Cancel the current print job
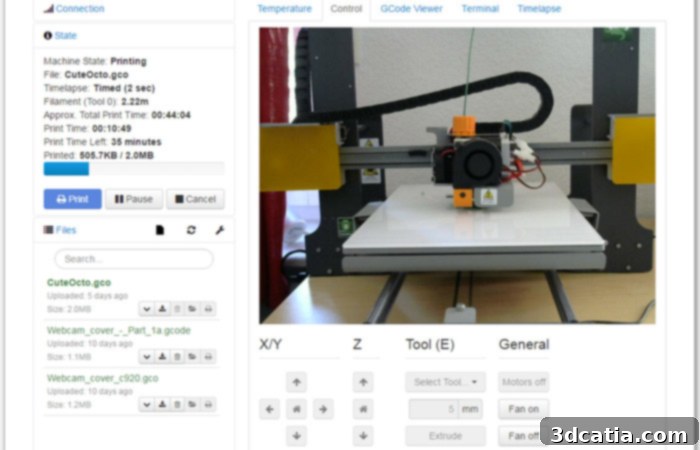 [195, 199]
